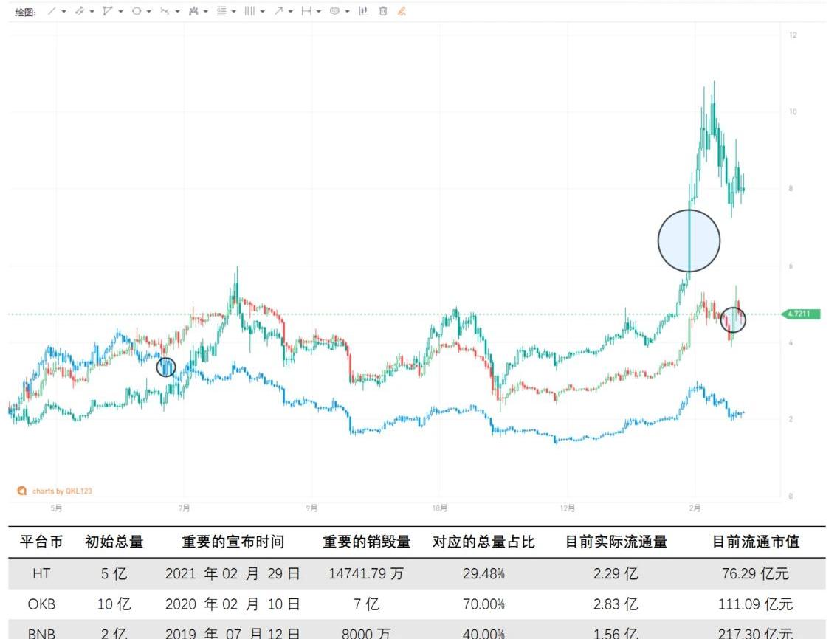The image size is (840, 639).
Task: Expand the measure tool dropdown arrow
Action: pos(319,11)
